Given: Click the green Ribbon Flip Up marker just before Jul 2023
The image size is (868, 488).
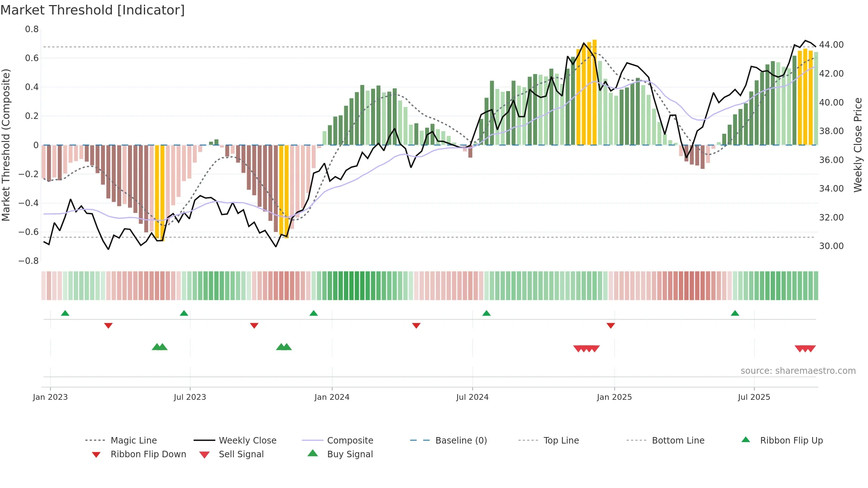Looking at the screenshot, I should 184,313.
